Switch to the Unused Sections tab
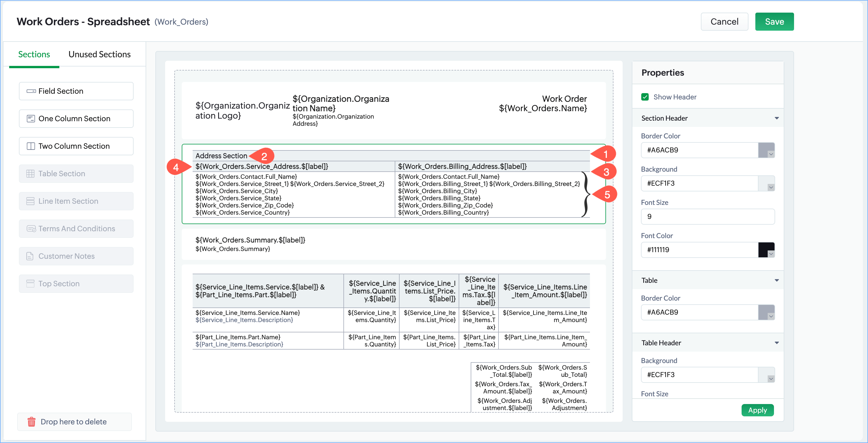This screenshot has width=868, height=443. tap(99, 54)
